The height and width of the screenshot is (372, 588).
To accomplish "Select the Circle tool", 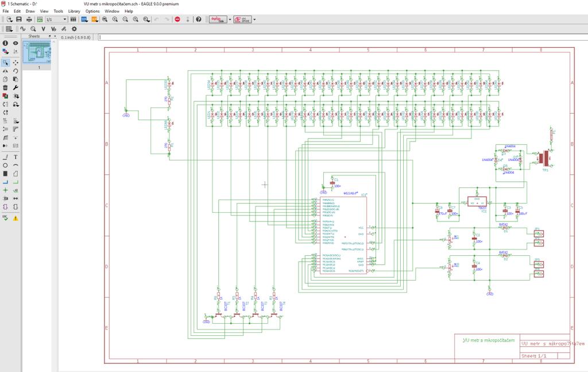I will click(x=5, y=165).
